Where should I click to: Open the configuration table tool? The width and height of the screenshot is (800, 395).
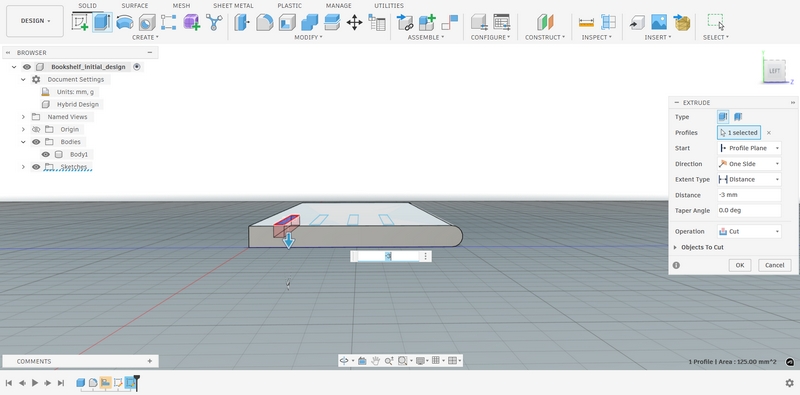502,22
